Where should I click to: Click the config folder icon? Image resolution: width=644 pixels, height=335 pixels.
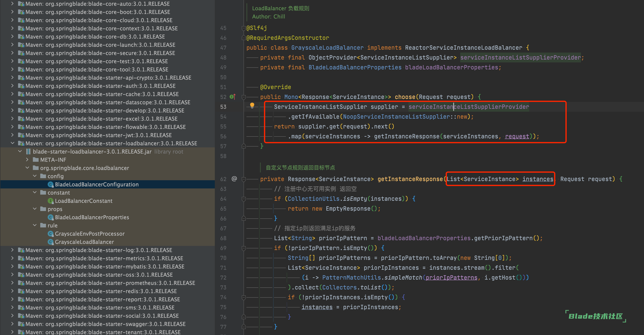coord(43,176)
